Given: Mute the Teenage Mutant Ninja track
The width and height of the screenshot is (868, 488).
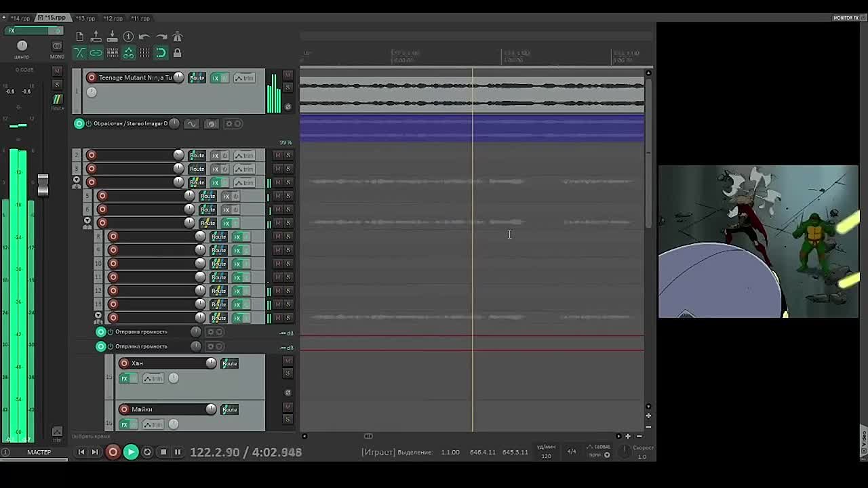Looking at the screenshot, I should coord(288,75).
